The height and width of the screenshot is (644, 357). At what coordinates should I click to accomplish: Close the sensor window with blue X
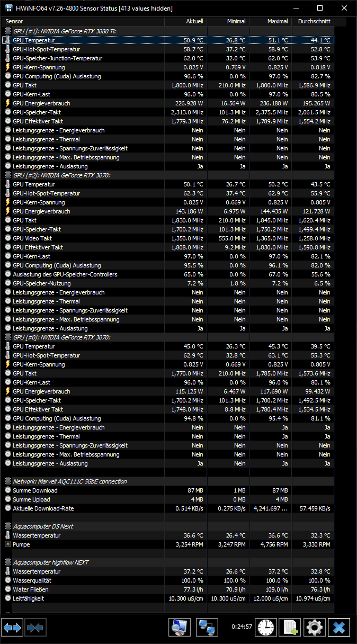point(339,628)
